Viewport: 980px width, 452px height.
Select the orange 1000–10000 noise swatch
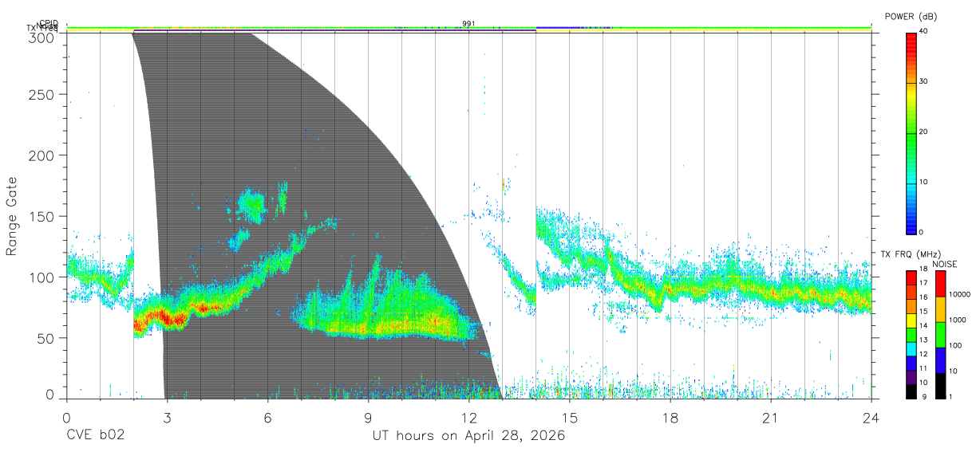(x=940, y=309)
